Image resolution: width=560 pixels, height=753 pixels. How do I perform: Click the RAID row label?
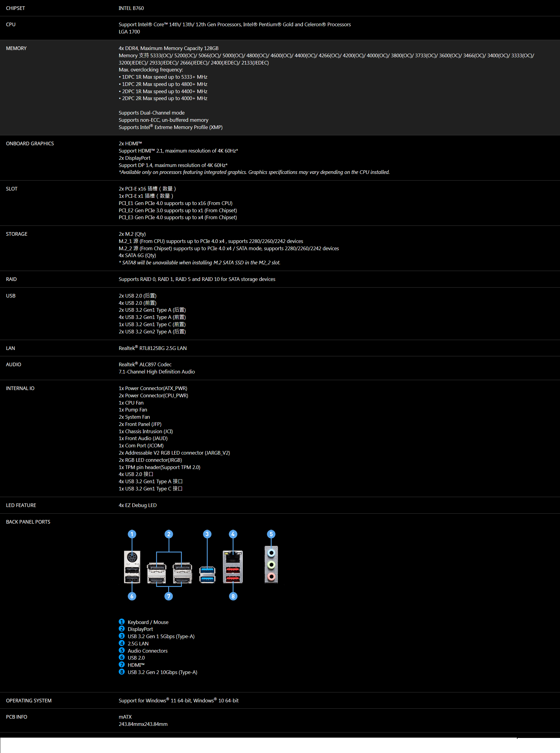pyautogui.click(x=11, y=279)
